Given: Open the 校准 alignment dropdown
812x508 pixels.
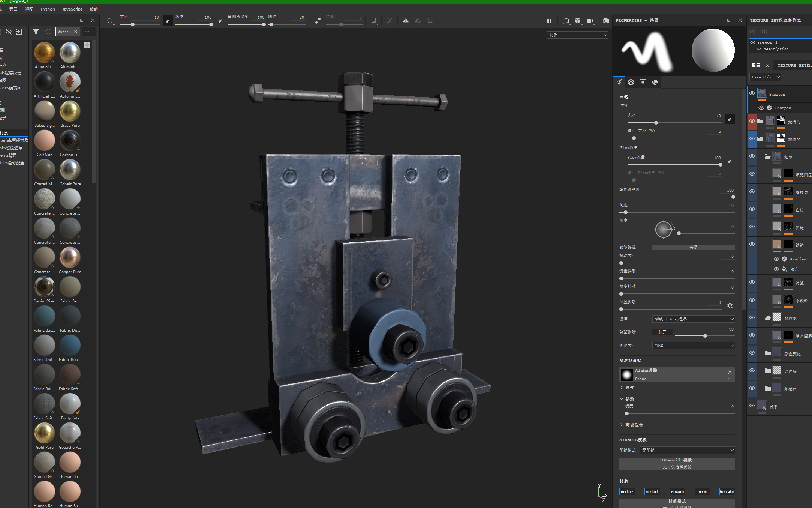Looking at the screenshot, I should point(694,319).
